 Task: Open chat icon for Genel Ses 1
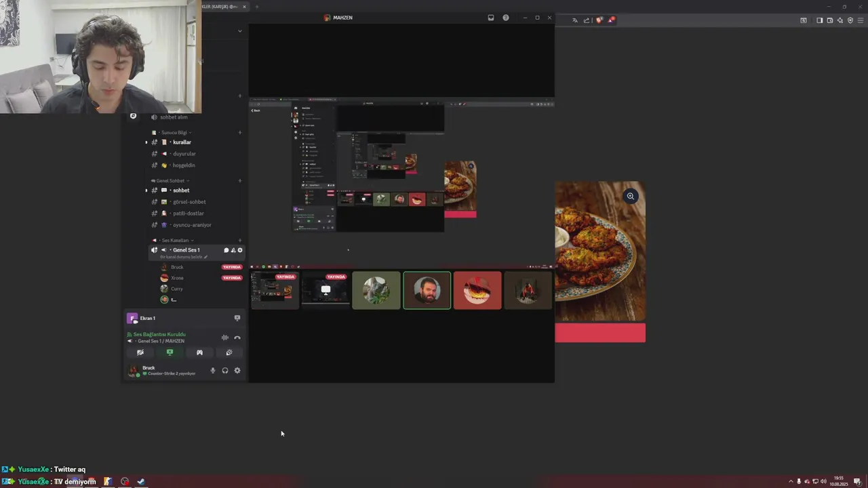coord(226,250)
